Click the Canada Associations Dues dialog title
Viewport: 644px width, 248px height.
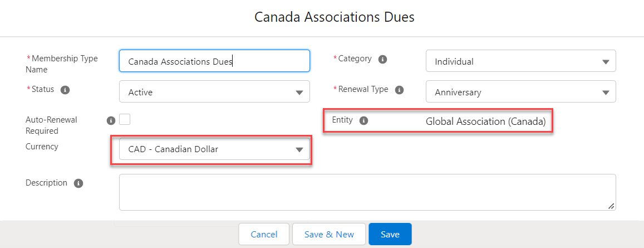point(334,17)
